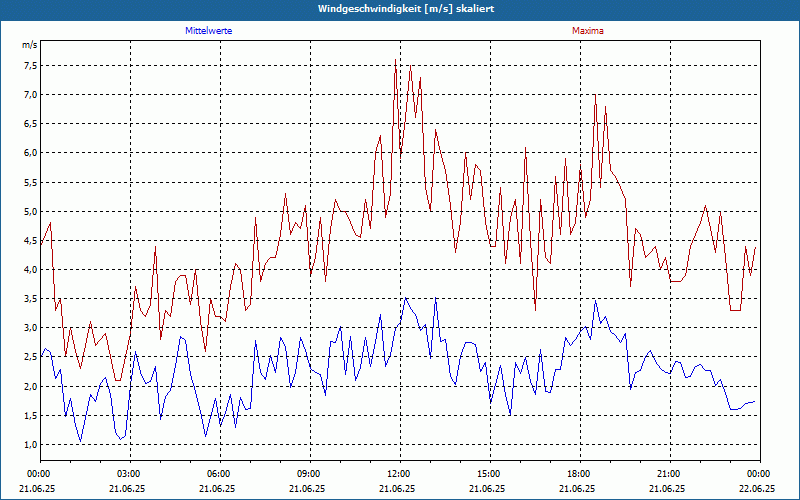Click the 15:00 time label on the x-axis
800x500 pixels.
[490, 474]
